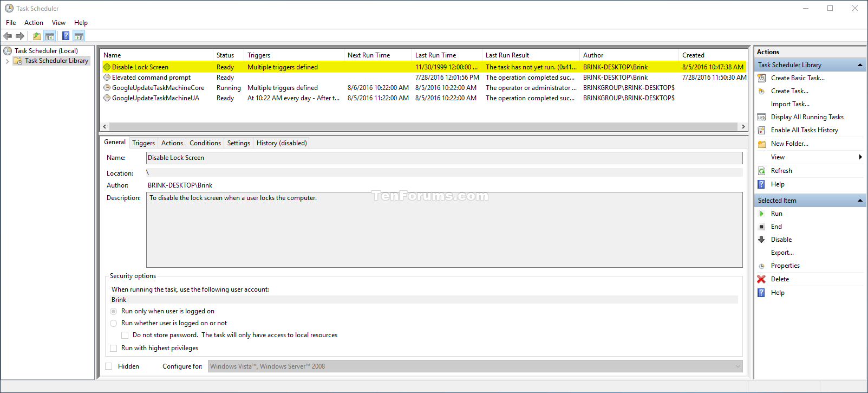Click into the Description text box
This screenshot has height=393, width=868.
(x=445, y=230)
